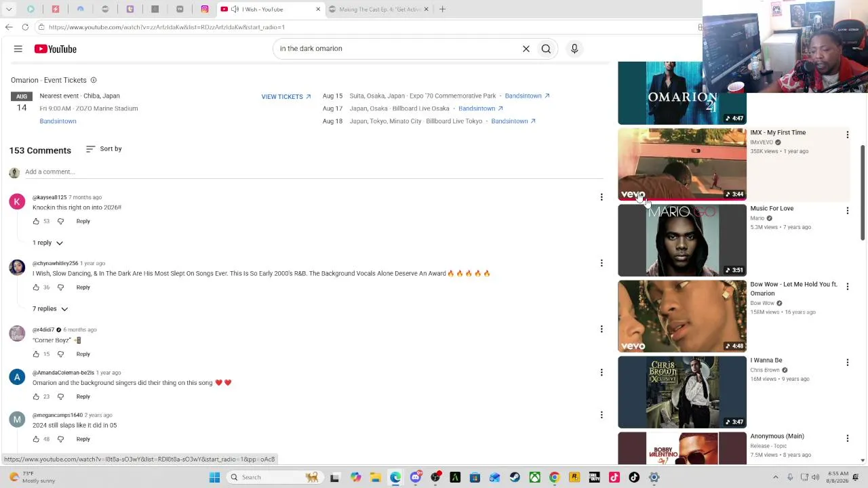This screenshot has width=868, height=488.
Task: Dislike the @kaysea8125 comment
Action: tap(60, 221)
